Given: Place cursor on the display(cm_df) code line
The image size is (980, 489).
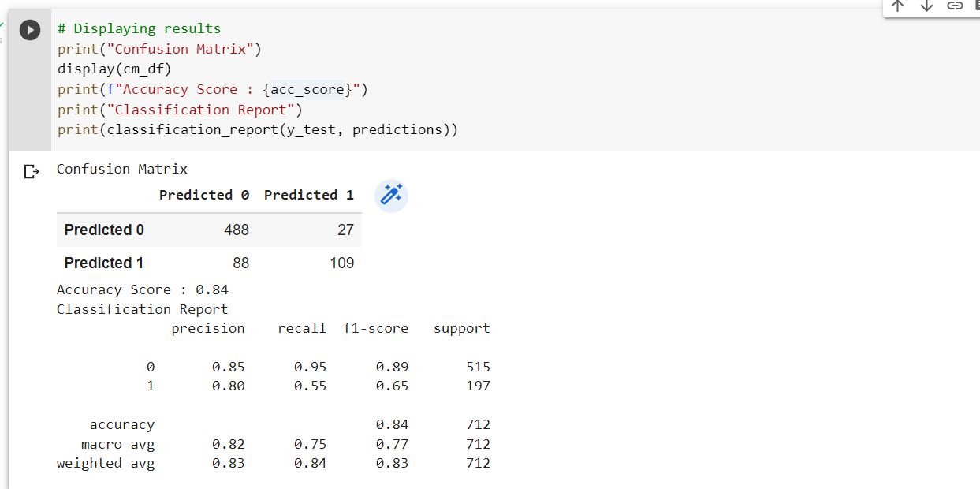Looking at the screenshot, I should (x=114, y=69).
